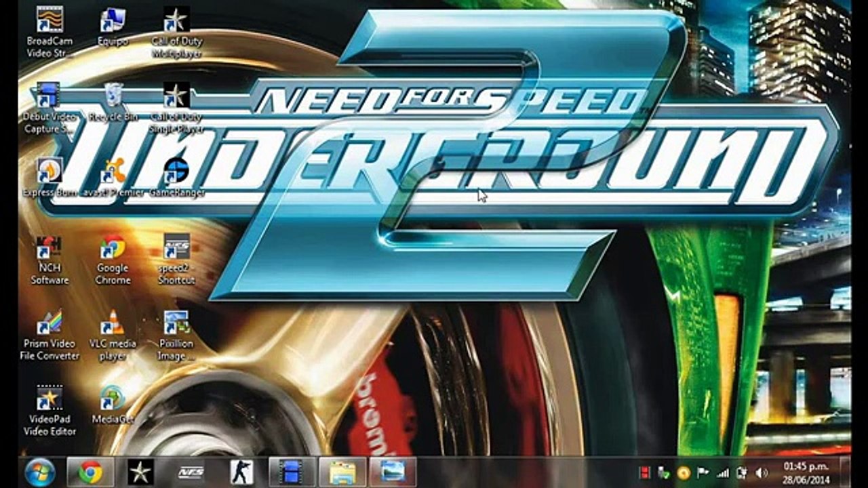Open the Equipo desktop icon
Image resolution: width=868 pixels, height=488 pixels.
(x=113, y=27)
